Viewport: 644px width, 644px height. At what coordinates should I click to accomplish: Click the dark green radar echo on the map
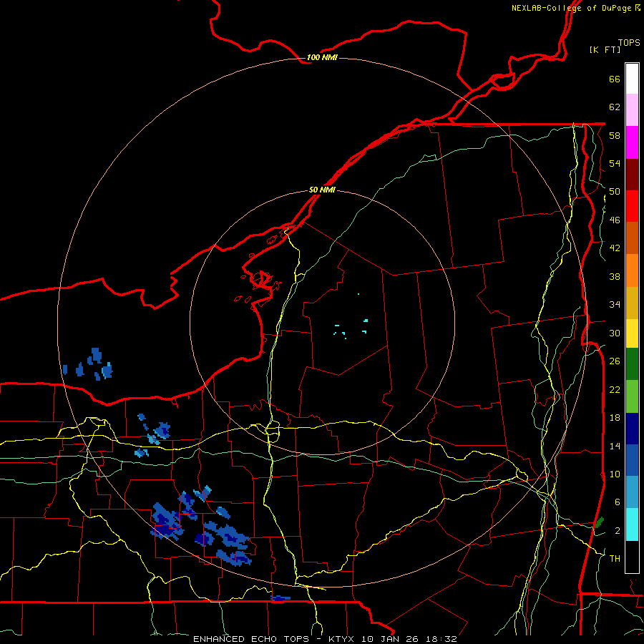tap(599, 522)
